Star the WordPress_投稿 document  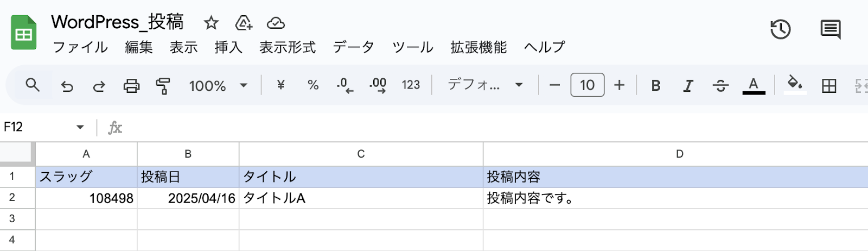click(211, 23)
